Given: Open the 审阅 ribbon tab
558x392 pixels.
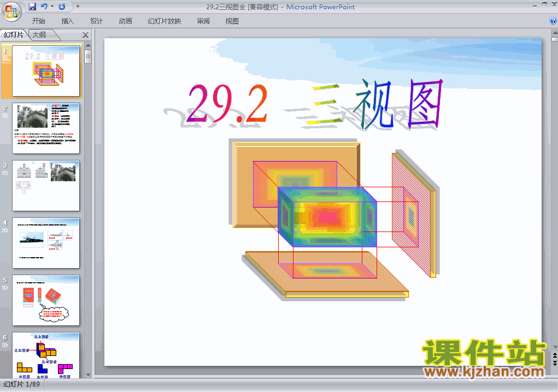Looking at the screenshot, I should (x=203, y=21).
